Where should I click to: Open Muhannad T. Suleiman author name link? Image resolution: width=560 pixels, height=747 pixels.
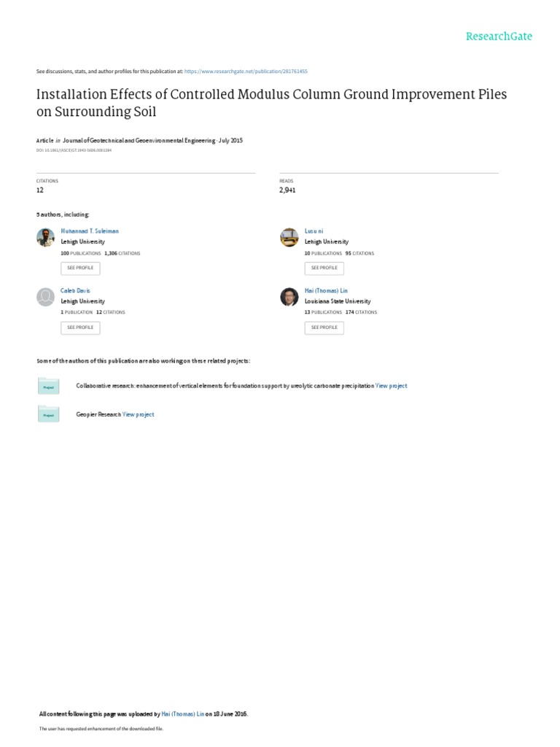90,231
